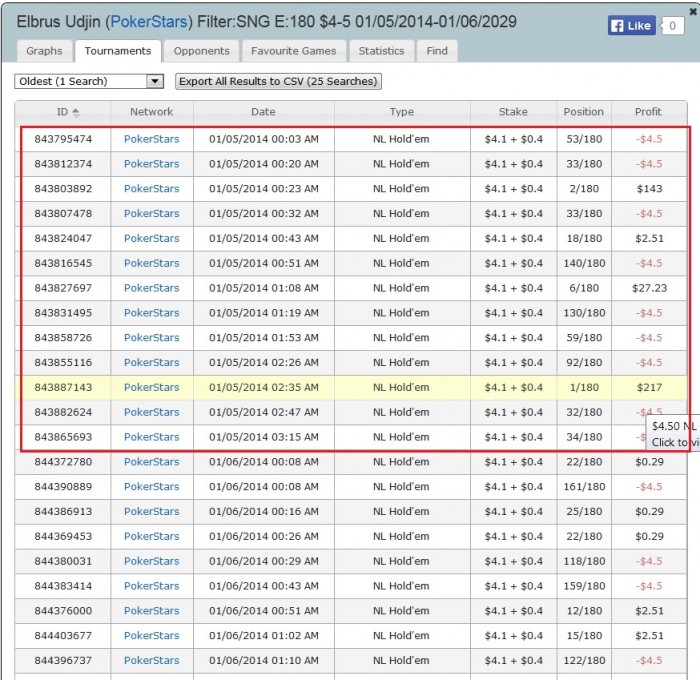Screen dimensions: 700x680
Task: Sort by the Profit column header
Action: pos(648,112)
